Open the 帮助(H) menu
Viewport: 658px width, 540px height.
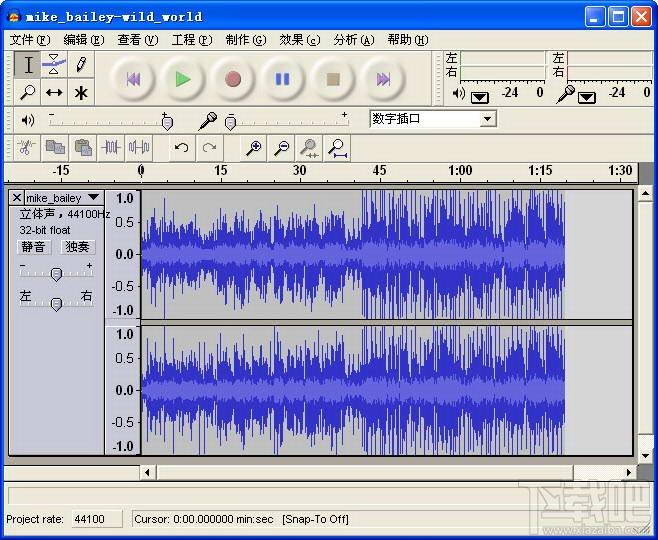(x=408, y=40)
